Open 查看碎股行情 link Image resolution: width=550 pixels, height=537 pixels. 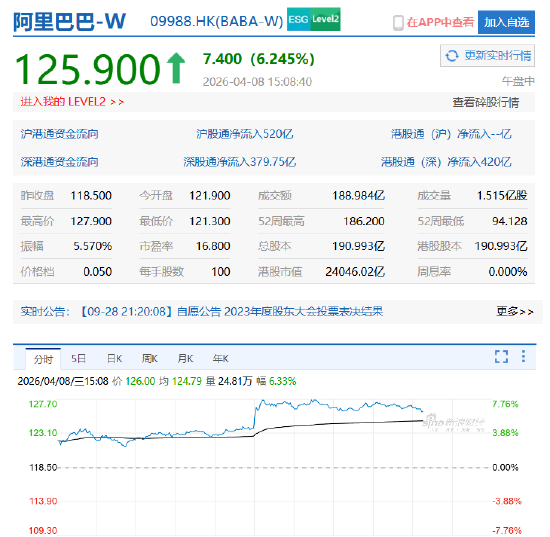pos(485,102)
